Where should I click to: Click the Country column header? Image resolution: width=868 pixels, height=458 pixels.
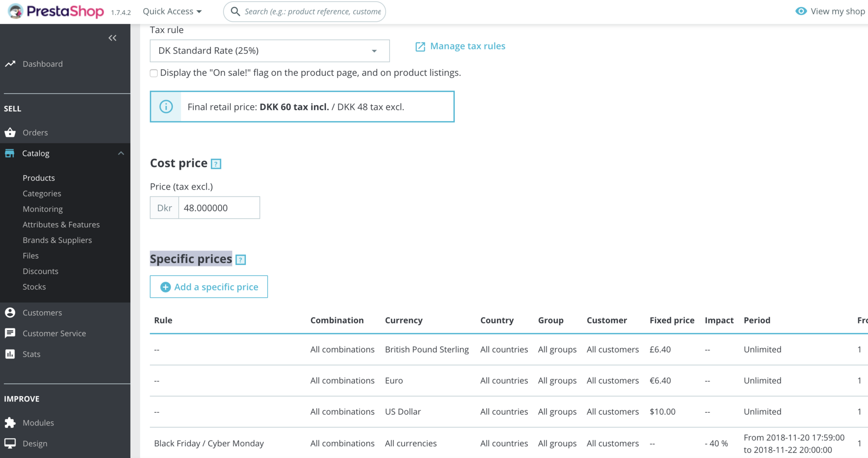pyautogui.click(x=497, y=320)
